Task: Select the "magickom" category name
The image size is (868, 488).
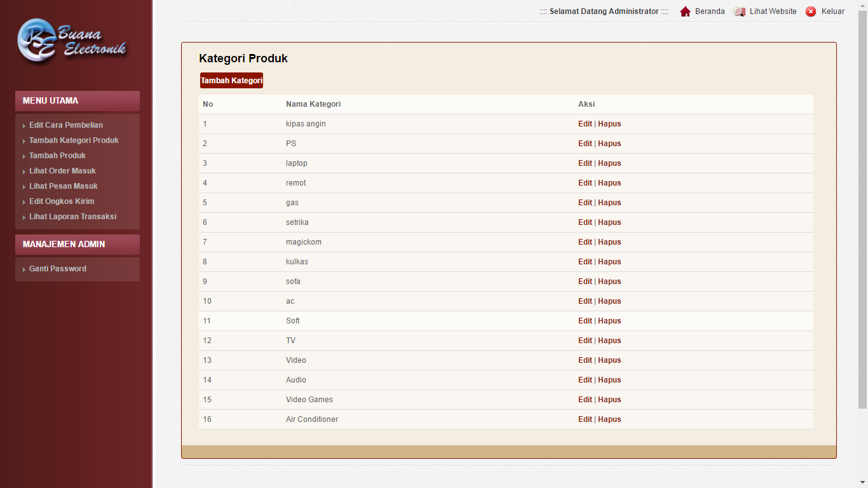Action: 304,242
